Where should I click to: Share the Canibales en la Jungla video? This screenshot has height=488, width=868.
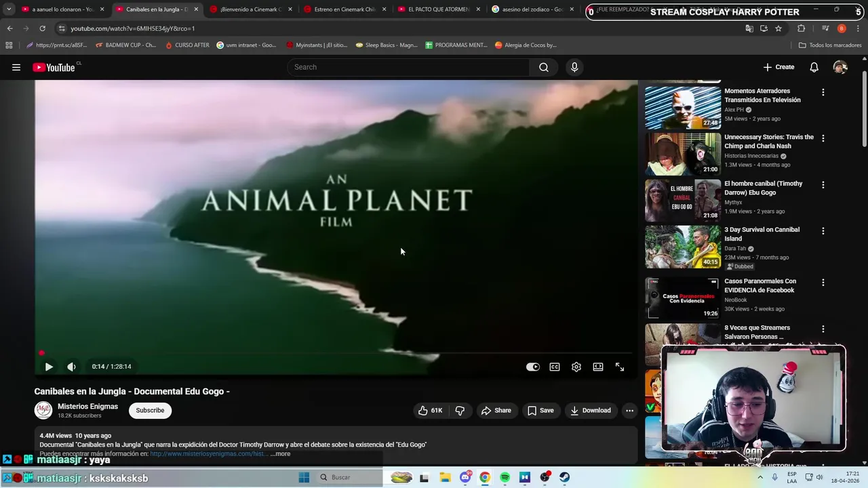click(496, 410)
